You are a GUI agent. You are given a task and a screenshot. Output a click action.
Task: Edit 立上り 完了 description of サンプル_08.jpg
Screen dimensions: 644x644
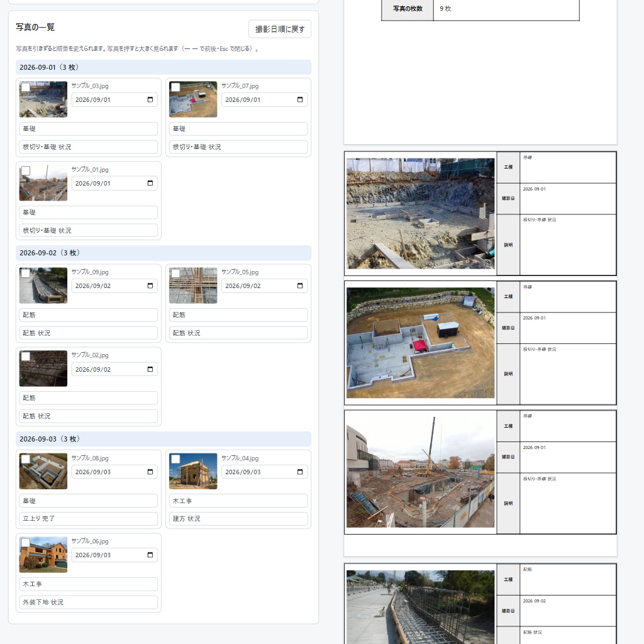(88, 519)
